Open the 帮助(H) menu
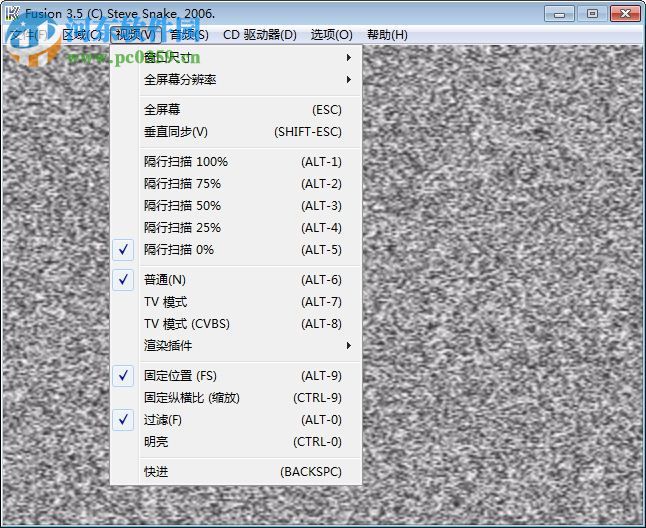This screenshot has width=646, height=528. 387,35
